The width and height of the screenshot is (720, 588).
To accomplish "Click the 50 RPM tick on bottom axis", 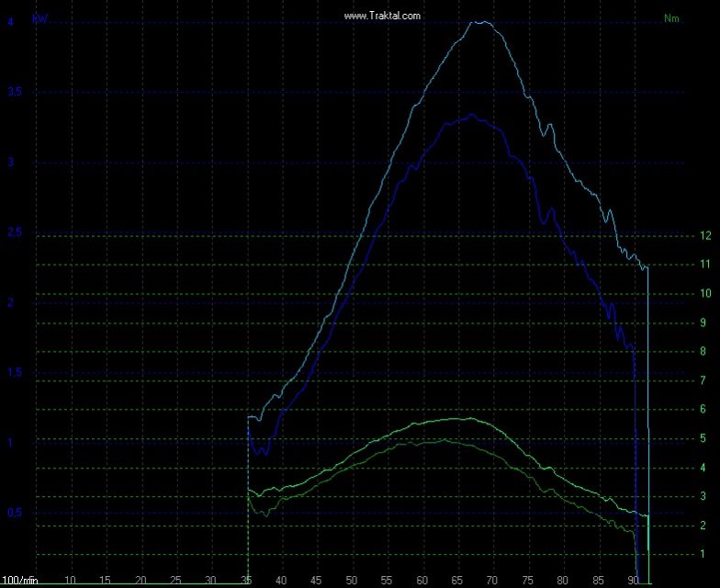I will point(352,581).
